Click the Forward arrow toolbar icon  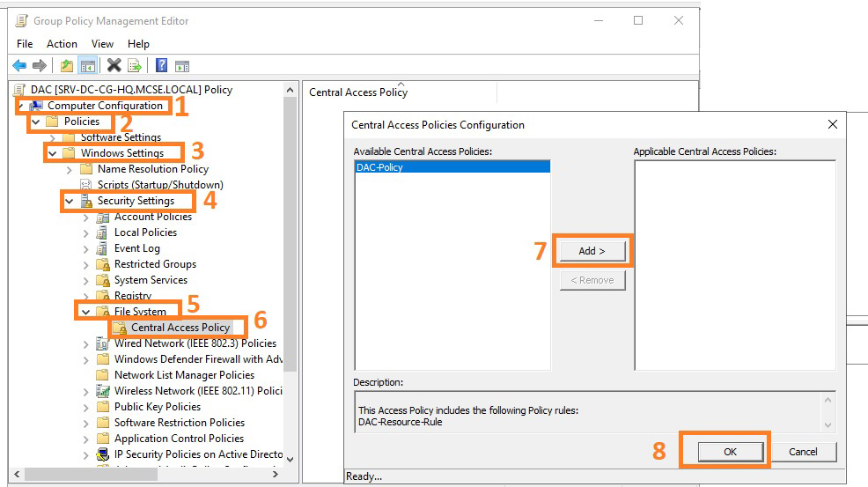[x=40, y=66]
